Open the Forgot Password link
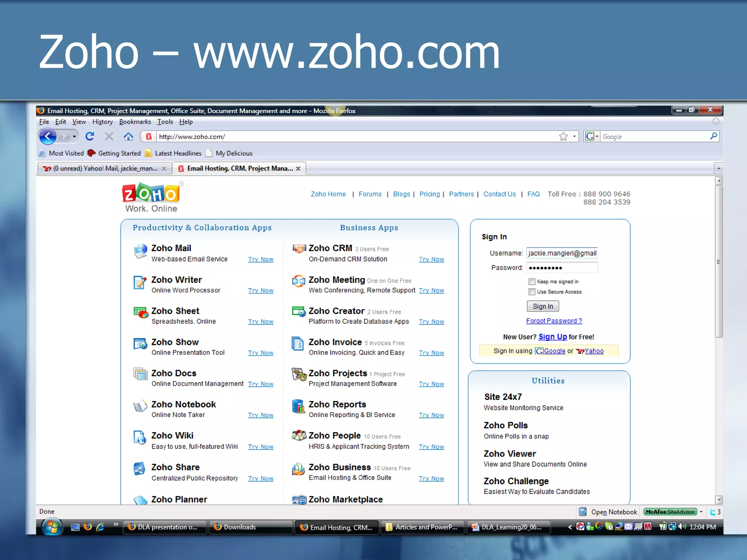 click(554, 321)
